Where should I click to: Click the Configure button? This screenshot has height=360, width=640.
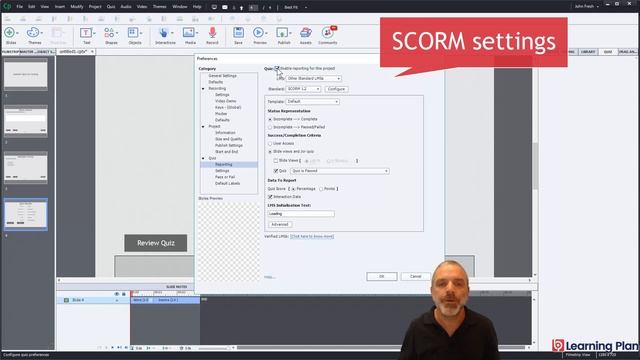(337, 89)
